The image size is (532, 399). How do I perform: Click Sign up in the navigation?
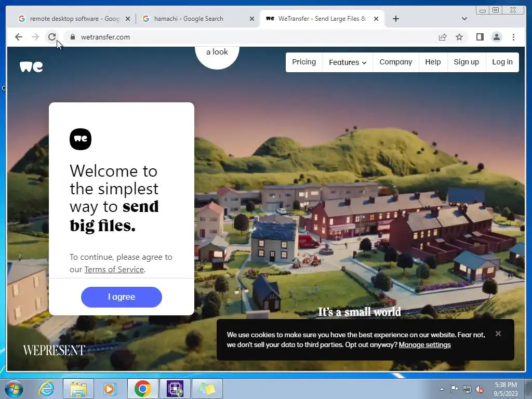(x=467, y=62)
